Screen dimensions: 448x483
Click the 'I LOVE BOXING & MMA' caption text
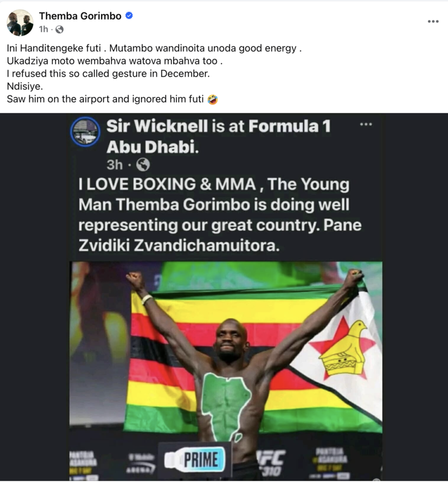click(167, 184)
